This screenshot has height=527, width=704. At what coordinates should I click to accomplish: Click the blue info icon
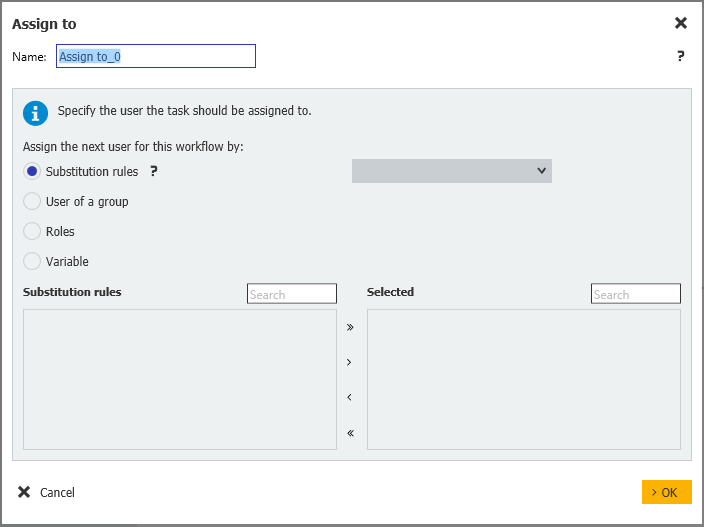pos(35,112)
